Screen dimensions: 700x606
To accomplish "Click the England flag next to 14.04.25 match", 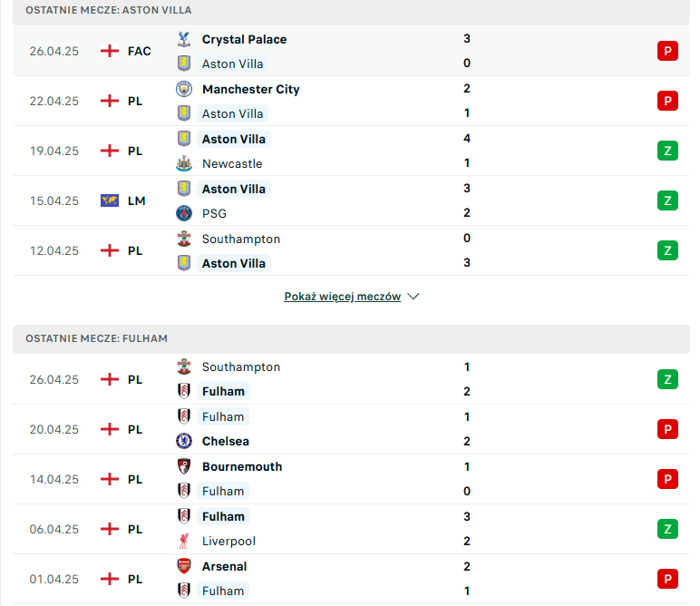I will (x=110, y=479).
